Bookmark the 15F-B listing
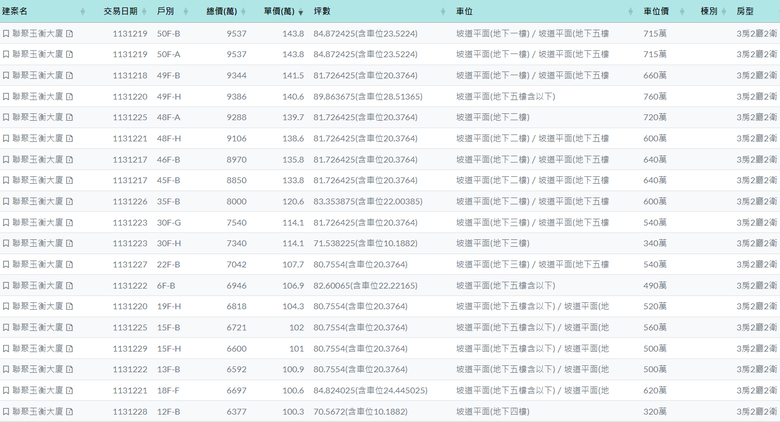 (x=6, y=327)
